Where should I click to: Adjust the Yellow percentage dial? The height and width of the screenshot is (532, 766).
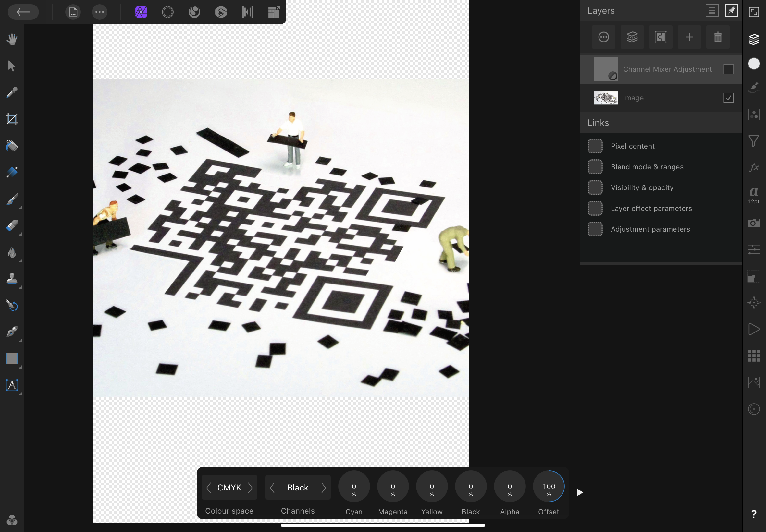432,486
